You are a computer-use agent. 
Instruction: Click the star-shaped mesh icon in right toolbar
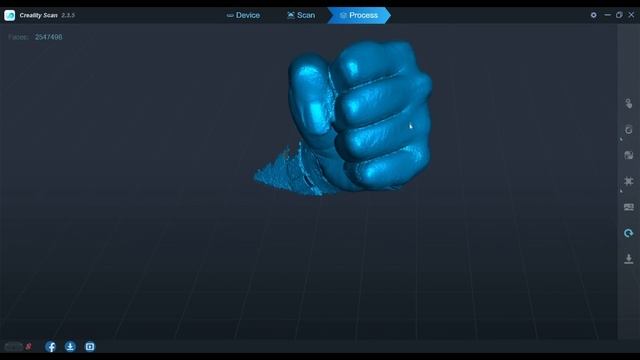point(629,181)
